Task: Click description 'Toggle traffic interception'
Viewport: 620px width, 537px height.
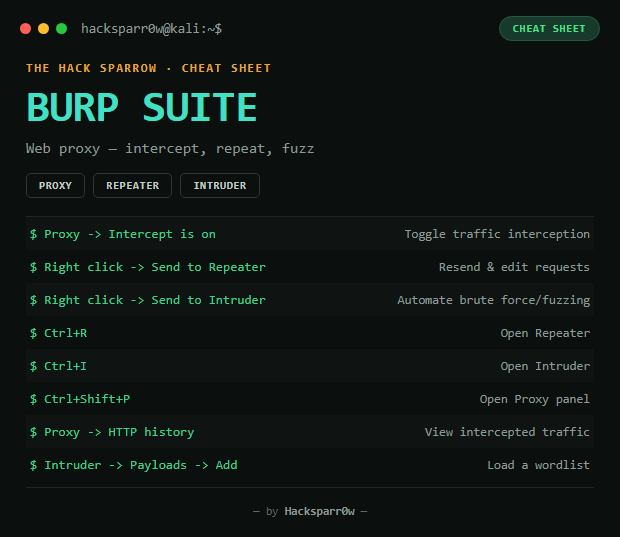Action: (x=497, y=234)
